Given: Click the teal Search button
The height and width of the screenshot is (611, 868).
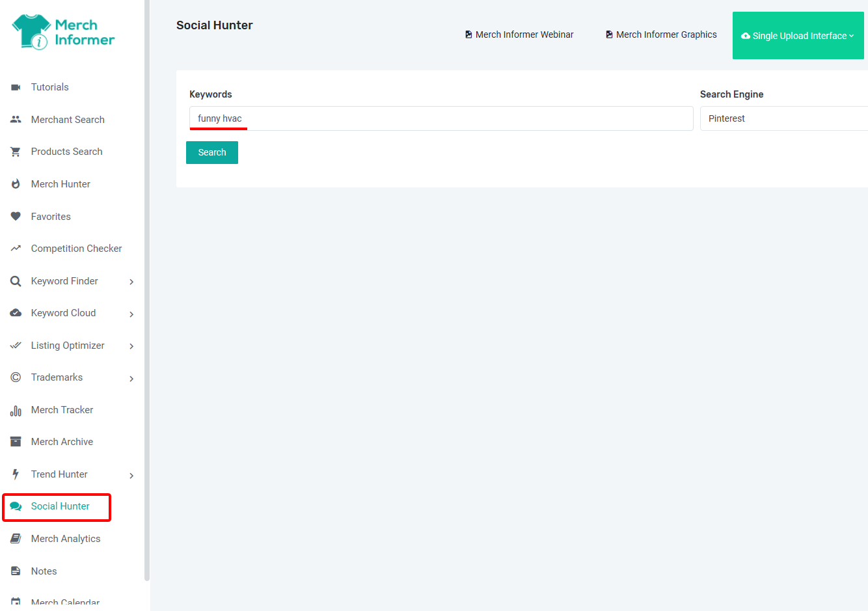Looking at the screenshot, I should 212,152.
